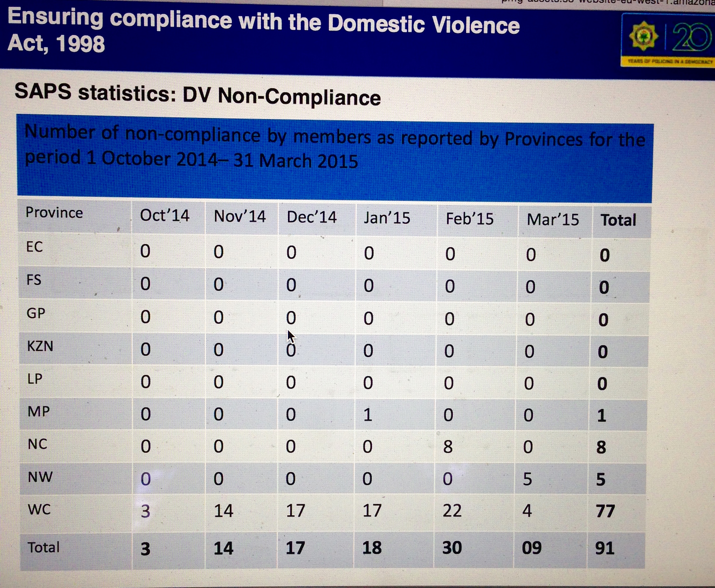
Task: Click the Total row label
Action: tap(43, 547)
